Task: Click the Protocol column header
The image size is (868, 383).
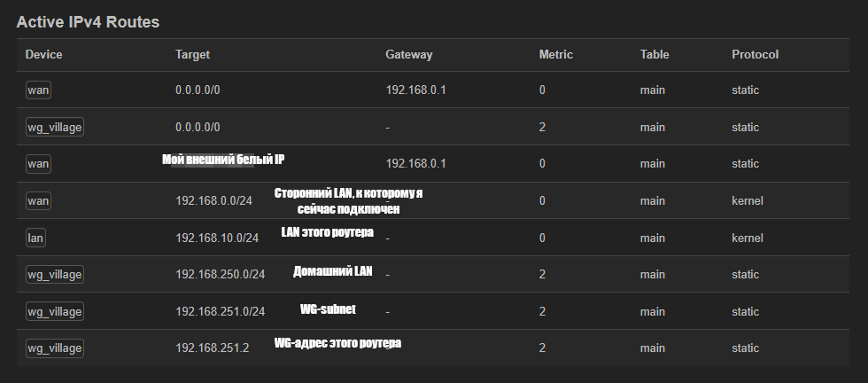Action: pyautogui.click(x=755, y=55)
